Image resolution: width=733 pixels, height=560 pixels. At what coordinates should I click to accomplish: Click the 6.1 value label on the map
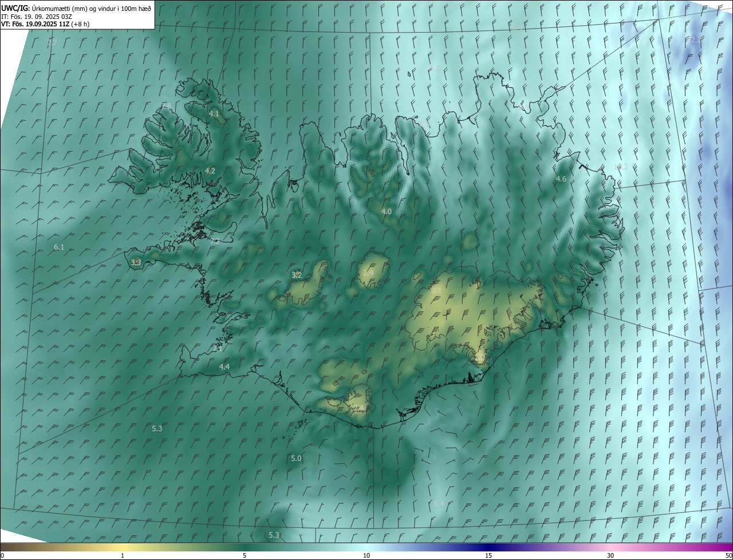[59, 247]
